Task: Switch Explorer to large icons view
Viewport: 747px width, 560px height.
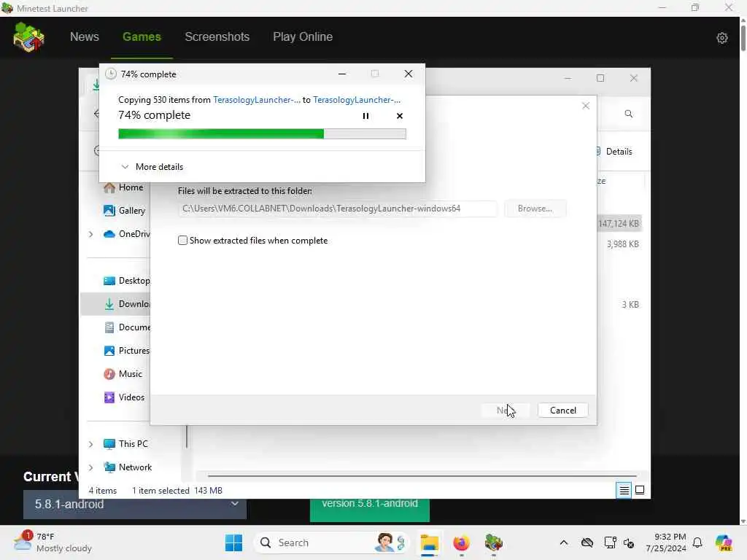Action: [640, 490]
